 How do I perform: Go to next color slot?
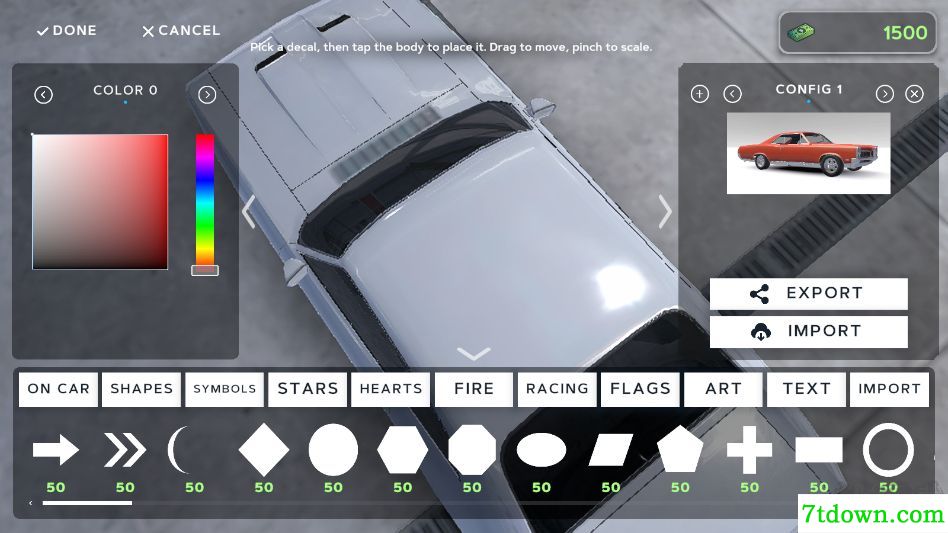[x=207, y=94]
